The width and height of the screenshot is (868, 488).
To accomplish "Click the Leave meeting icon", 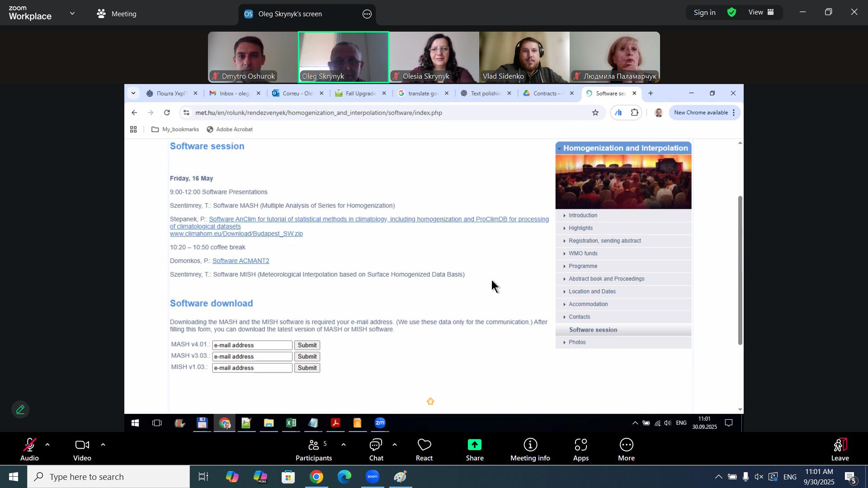I will pos(840,449).
